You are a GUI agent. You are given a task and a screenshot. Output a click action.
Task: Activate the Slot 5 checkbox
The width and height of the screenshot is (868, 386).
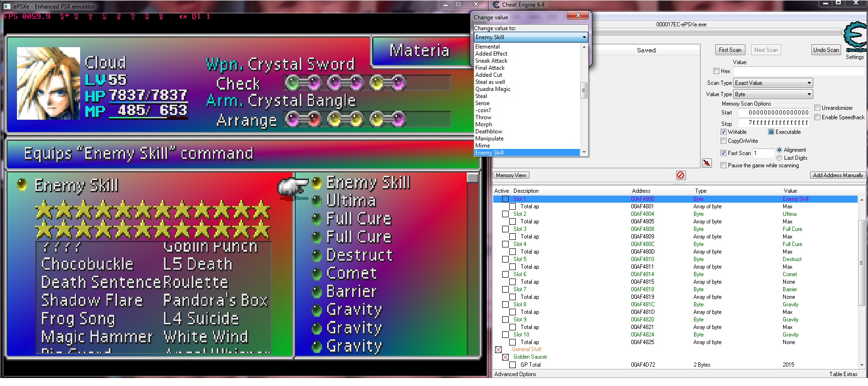(x=505, y=259)
